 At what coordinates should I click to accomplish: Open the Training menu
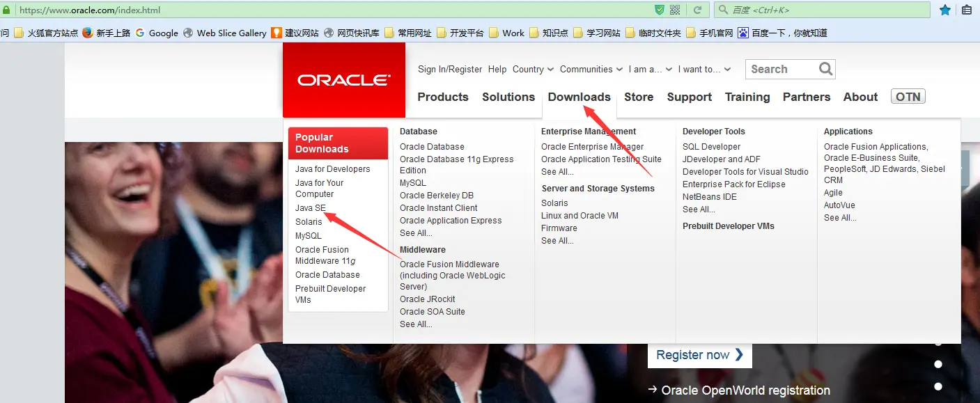[747, 97]
